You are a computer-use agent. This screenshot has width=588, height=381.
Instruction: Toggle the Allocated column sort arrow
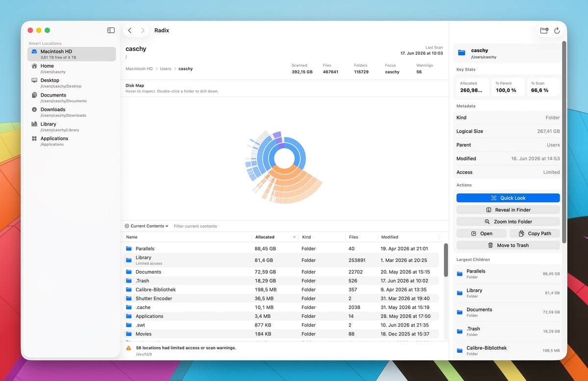click(x=294, y=237)
